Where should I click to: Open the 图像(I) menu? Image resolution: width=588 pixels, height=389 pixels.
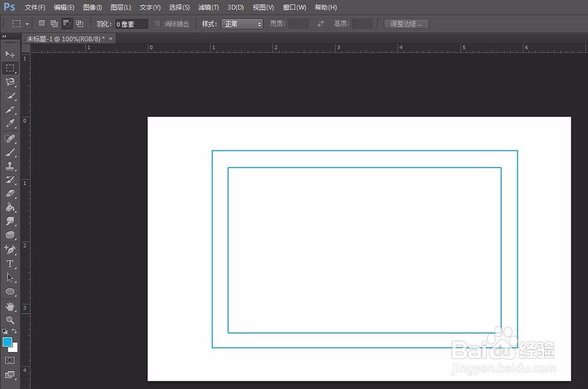[92, 7]
